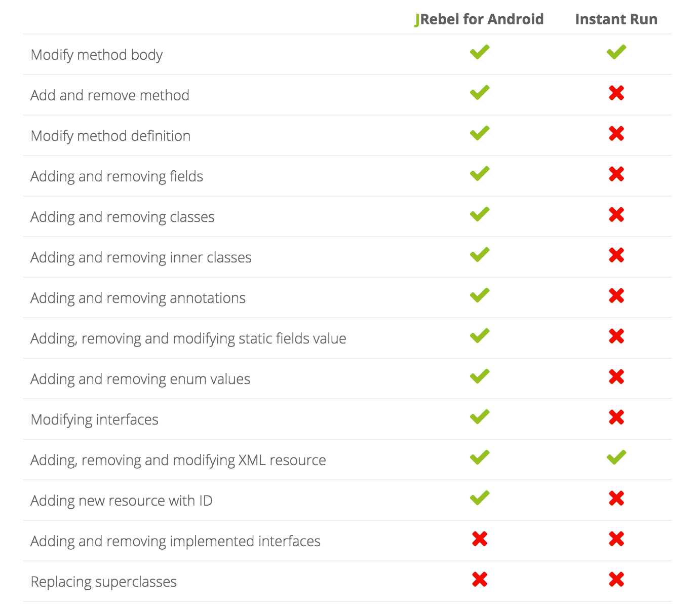Click JRebel checkmark for inner classes row
Viewport: 700px width, 608px height.
[479, 255]
